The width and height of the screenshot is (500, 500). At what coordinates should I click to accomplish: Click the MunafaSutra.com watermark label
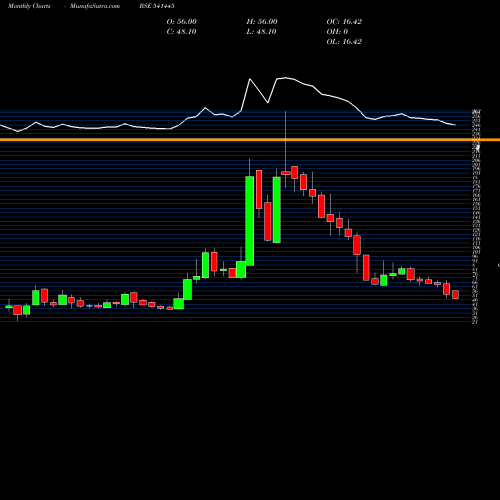[95, 6]
